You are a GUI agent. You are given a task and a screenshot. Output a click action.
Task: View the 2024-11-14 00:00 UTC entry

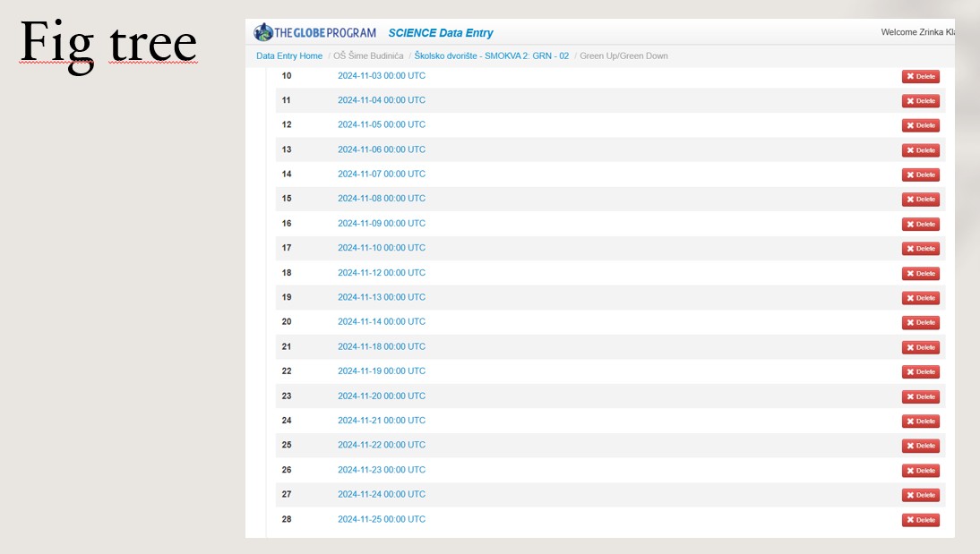[381, 322]
